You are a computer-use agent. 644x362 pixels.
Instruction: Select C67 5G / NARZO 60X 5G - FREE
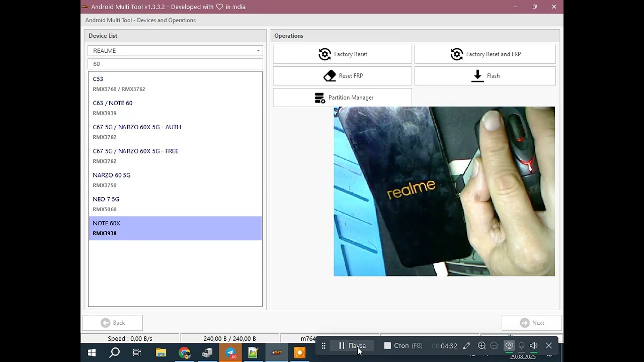pos(175,156)
